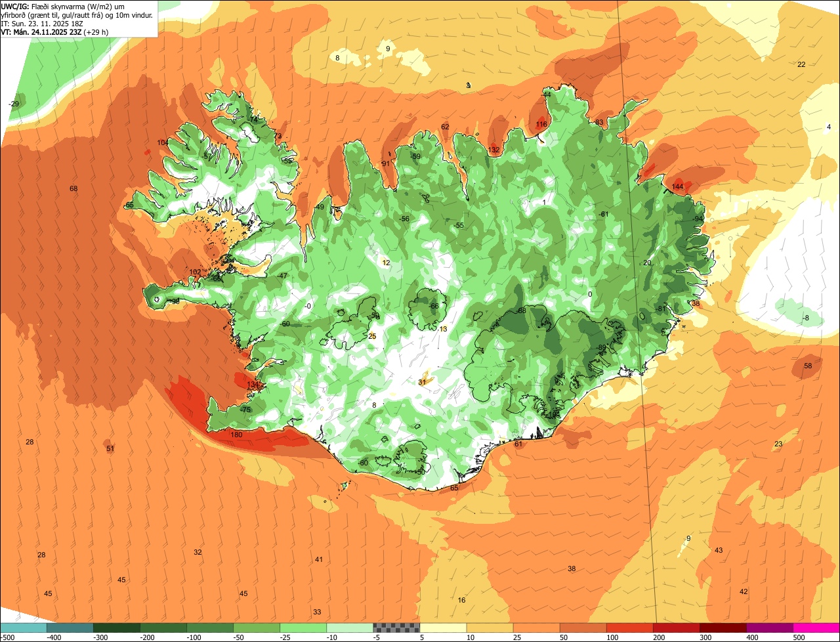Click the value 32 in the southwest ocean

pyautogui.click(x=198, y=552)
